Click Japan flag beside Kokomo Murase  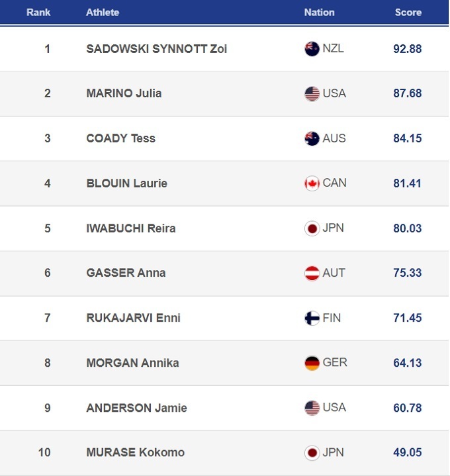pyautogui.click(x=312, y=453)
